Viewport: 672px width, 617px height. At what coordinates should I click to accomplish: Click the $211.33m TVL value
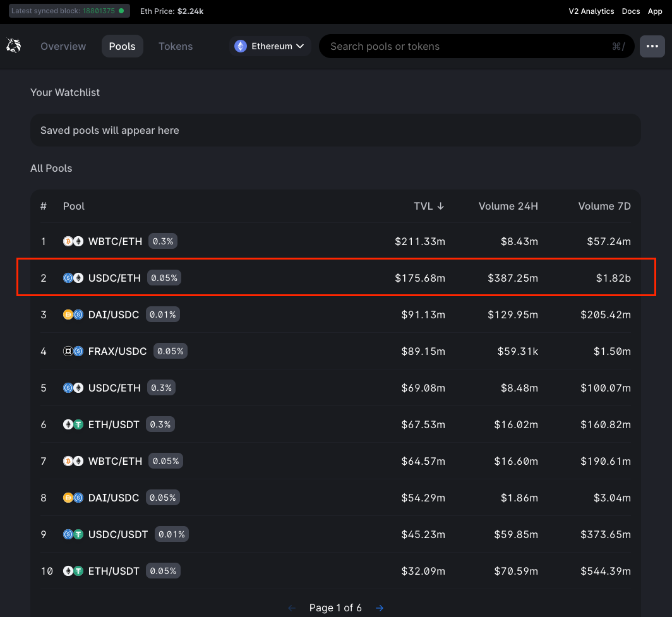click(420, 241)
